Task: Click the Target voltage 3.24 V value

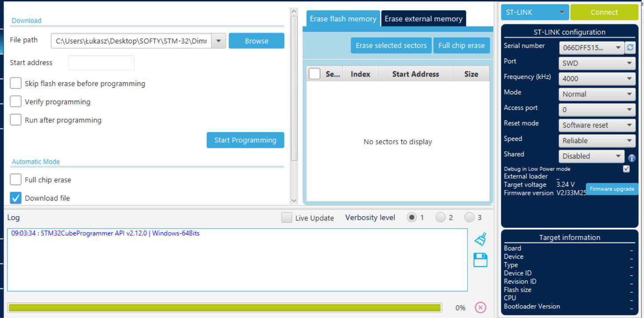Action: click(x=565, y=185)
